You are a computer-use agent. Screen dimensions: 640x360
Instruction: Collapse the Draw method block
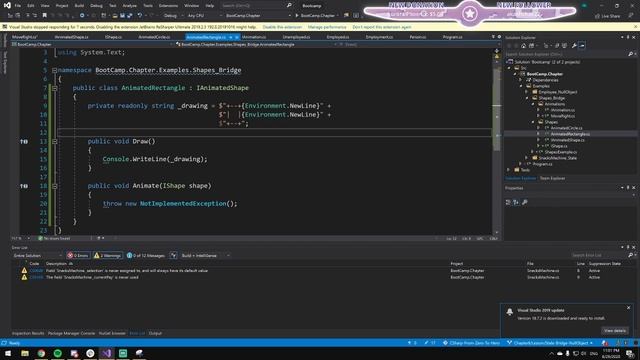pos(54,142)
